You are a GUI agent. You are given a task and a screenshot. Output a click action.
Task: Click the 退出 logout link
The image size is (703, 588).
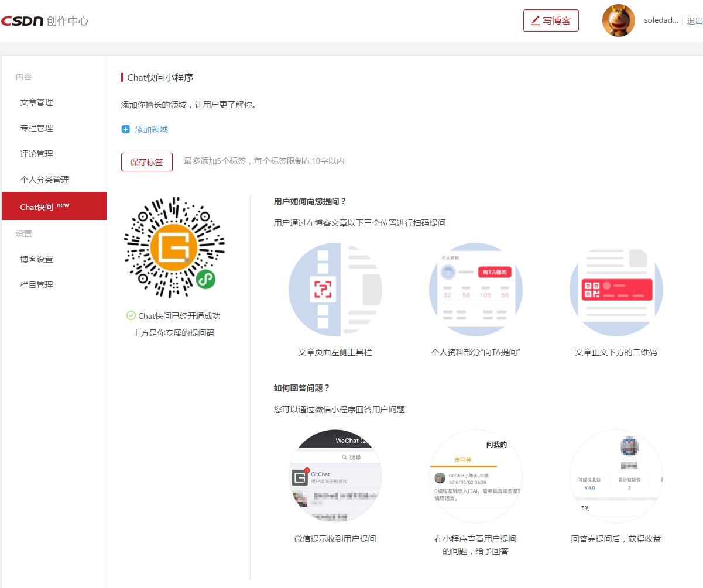[x=695, y=21]
